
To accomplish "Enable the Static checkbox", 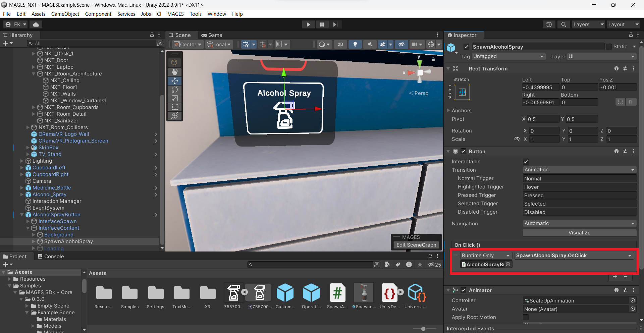I will click(609, 47).
